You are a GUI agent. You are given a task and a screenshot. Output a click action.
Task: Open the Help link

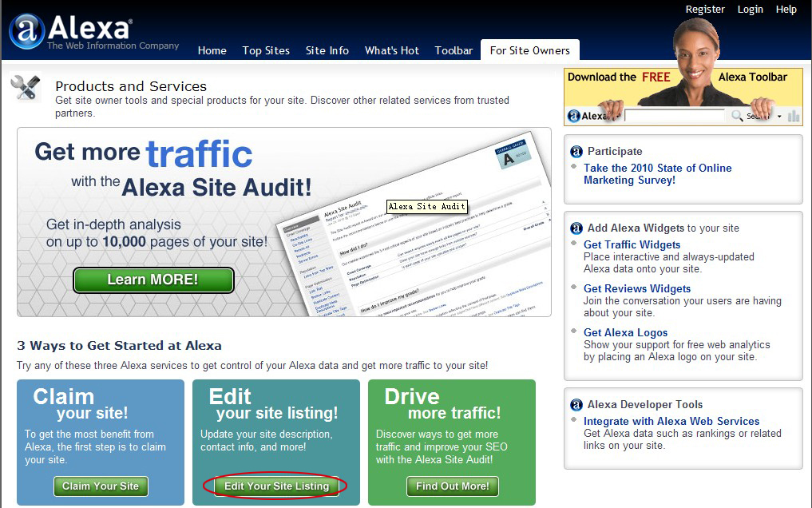tap(786, 10)
